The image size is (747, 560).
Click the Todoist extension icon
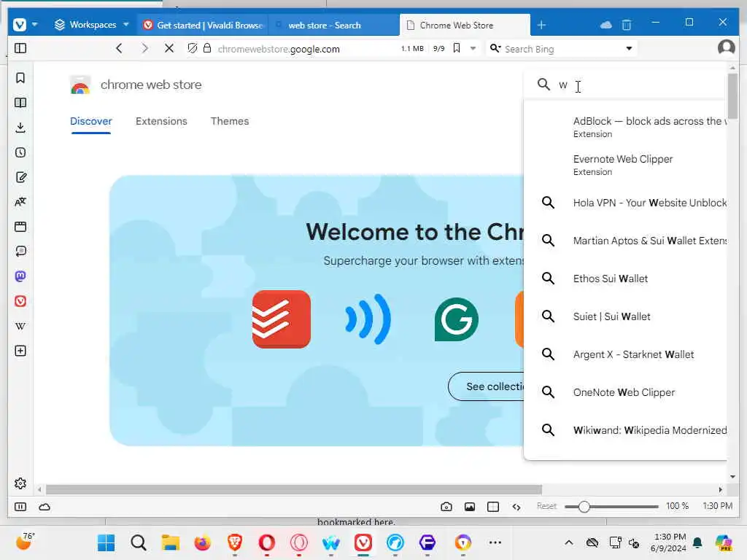coord(281,319)
